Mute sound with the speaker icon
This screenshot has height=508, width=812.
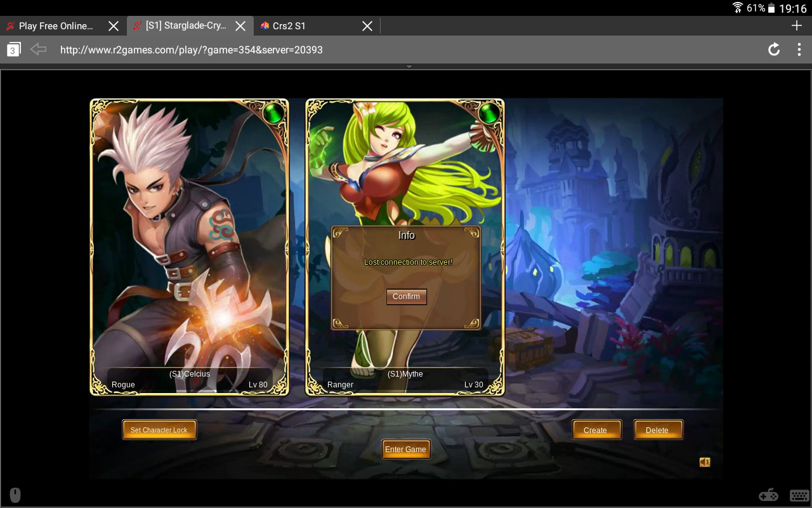705,462
